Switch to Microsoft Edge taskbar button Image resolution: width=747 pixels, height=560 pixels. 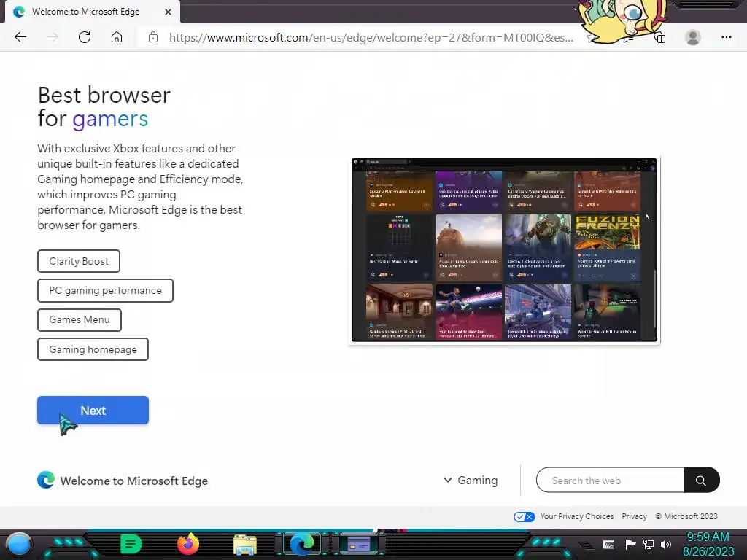pyautogui.click(x=302, y=544)
